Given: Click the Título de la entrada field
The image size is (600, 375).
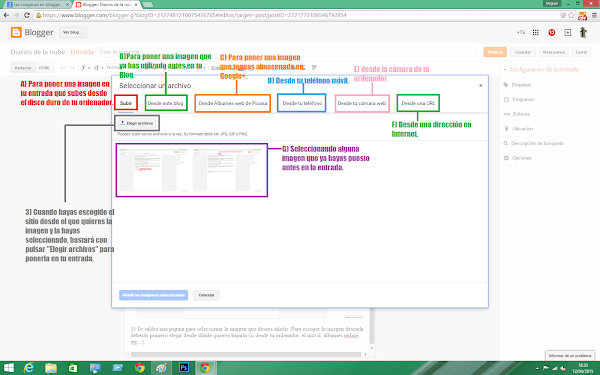Looking at the screenshot, I should 287,52.
